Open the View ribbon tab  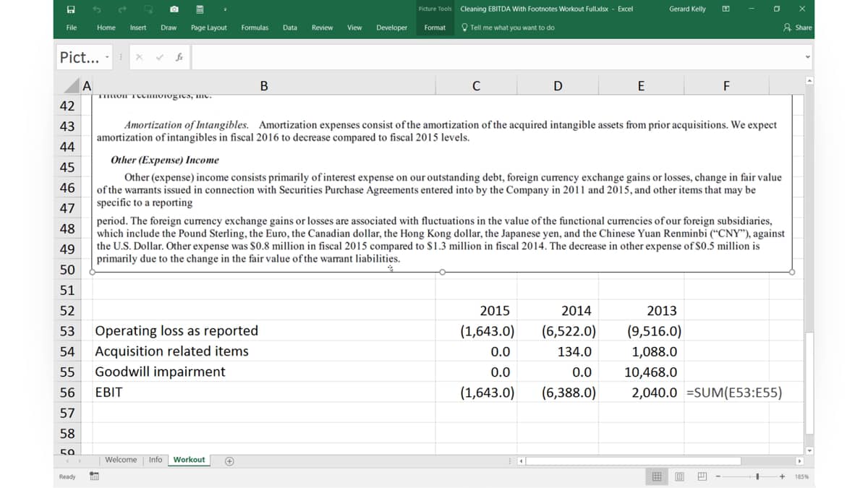coord(354,27)
